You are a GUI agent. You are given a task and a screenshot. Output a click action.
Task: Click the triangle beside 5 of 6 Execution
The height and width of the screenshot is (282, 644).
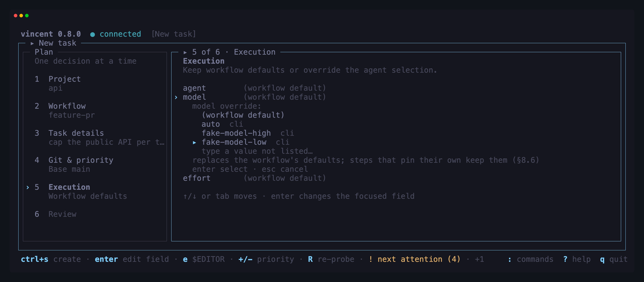(185, 52)
